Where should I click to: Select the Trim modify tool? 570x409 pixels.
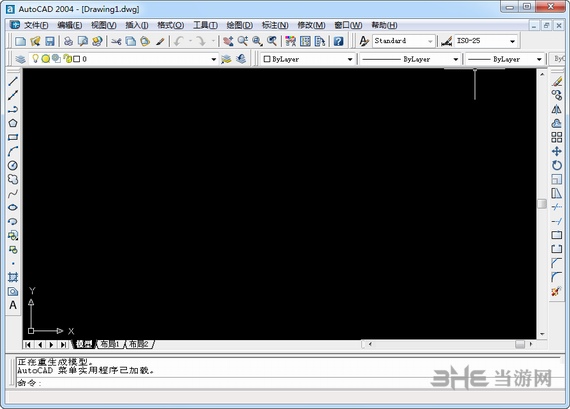tap(557, 207)
